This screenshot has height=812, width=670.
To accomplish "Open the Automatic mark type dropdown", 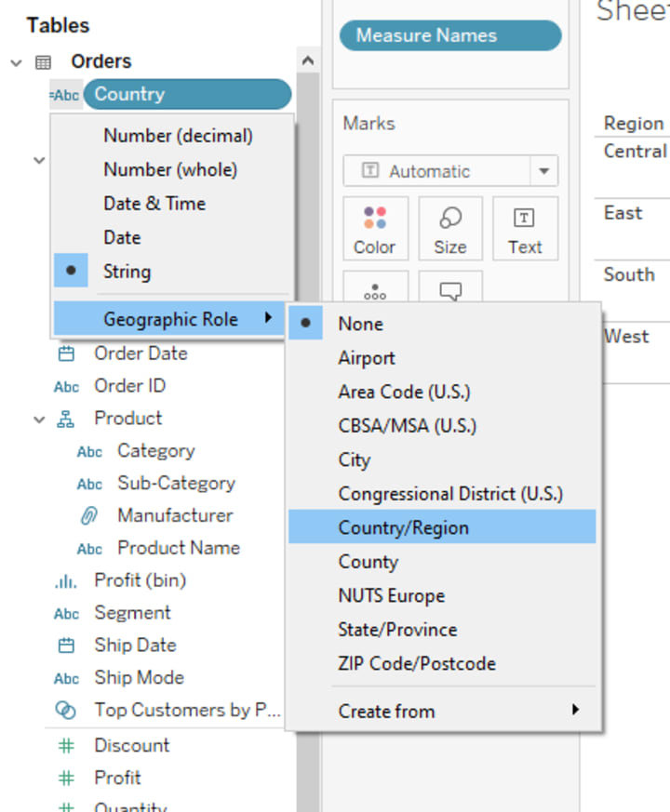I will tap(543, 171).
